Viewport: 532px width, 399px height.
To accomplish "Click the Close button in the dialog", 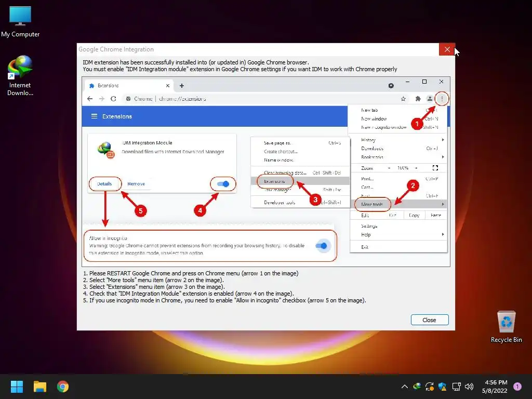I will click(x=430, y=320).
